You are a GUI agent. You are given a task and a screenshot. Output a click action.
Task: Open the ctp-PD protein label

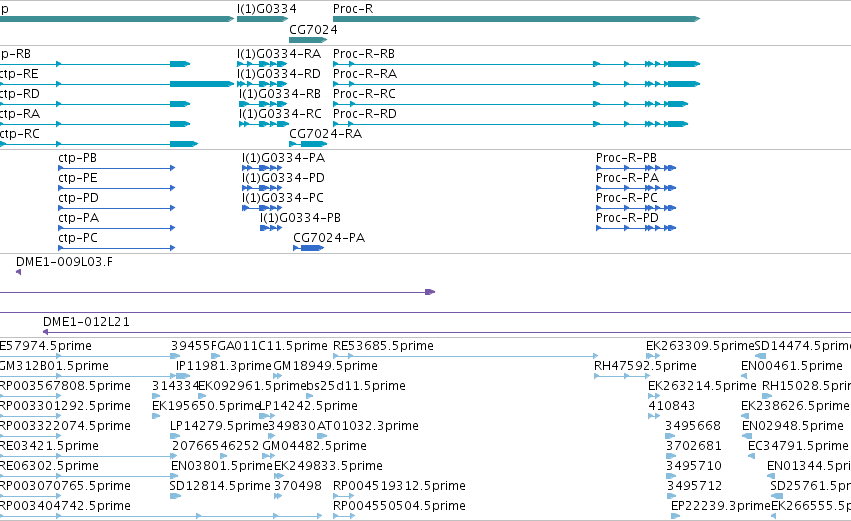pyautogui.click(x=78, y=198)
